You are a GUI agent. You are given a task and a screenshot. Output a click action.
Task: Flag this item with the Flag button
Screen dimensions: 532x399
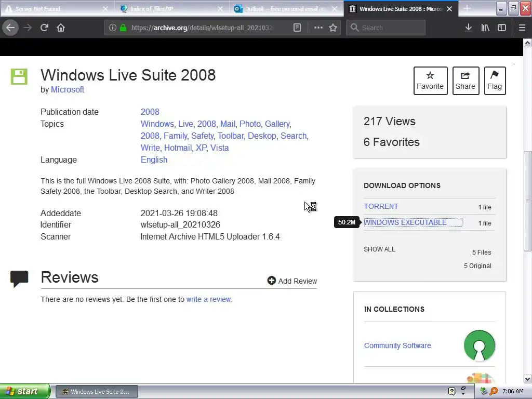click(x=495, y=81)
